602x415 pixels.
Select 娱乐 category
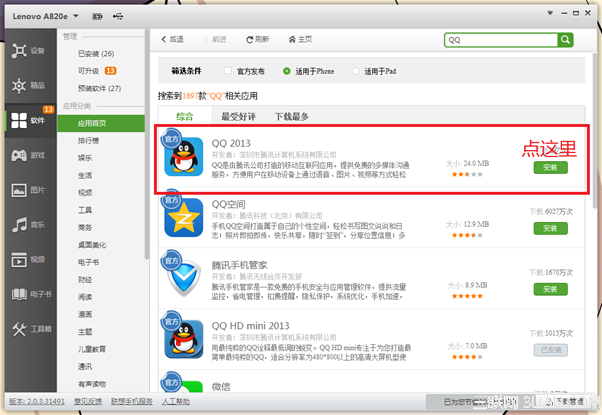85,158
